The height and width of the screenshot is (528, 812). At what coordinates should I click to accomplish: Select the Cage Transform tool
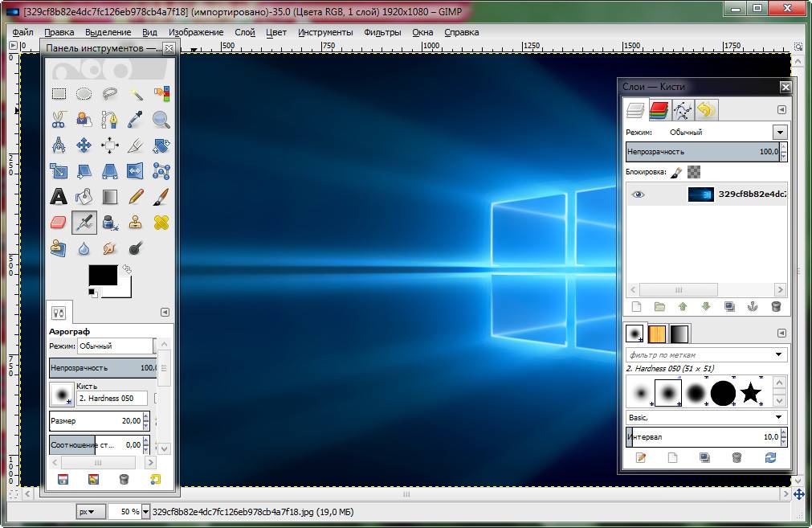[x=161, y=171]
